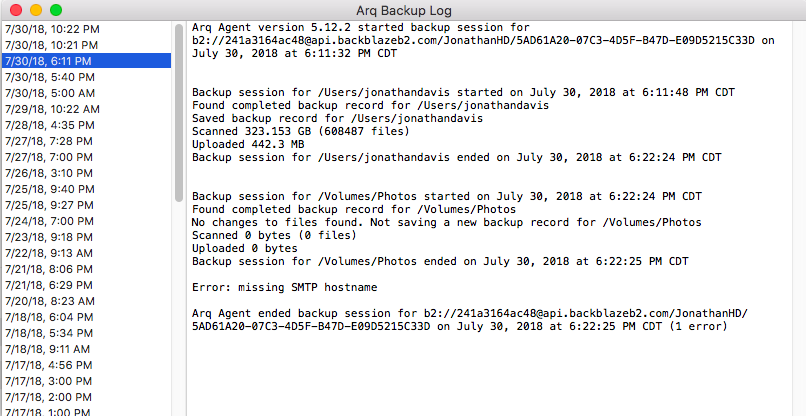Show the 7/25/18, 9:40 PM log
Image resolution: width=806 pixels, height=416 pixels.
86,189
